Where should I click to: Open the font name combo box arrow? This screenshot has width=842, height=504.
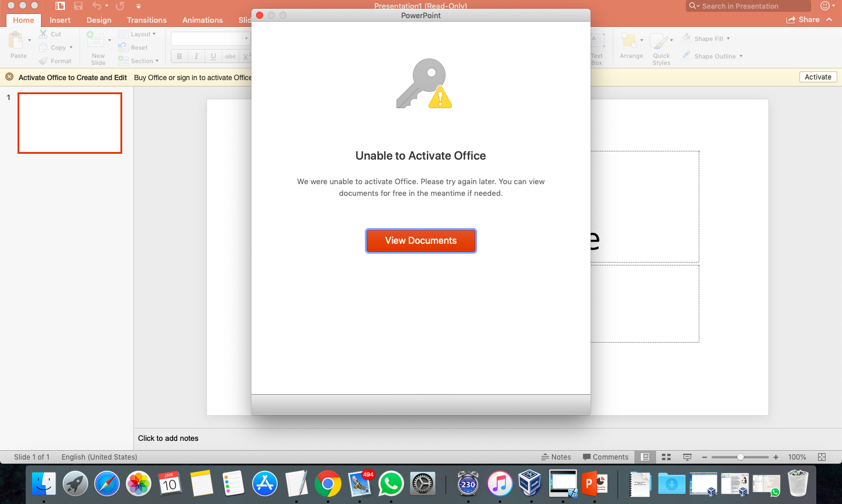(246, 39)
